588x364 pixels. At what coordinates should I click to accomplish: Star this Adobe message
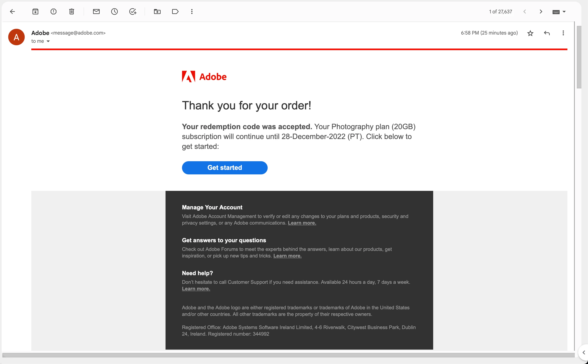point(530,33)
